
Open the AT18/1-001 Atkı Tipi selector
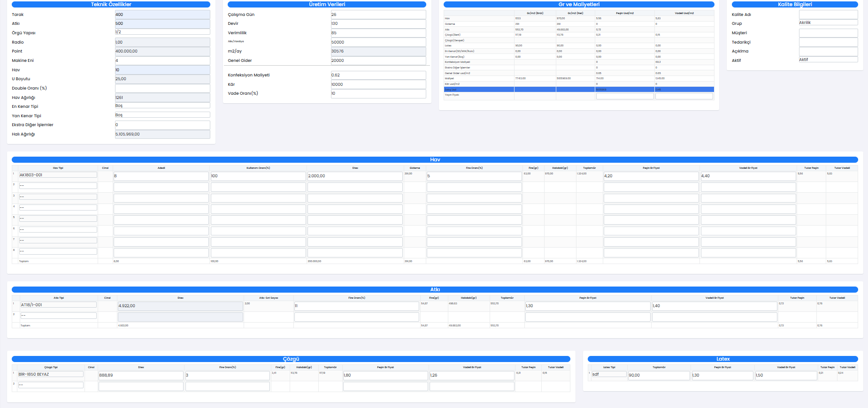click(58, 305)
